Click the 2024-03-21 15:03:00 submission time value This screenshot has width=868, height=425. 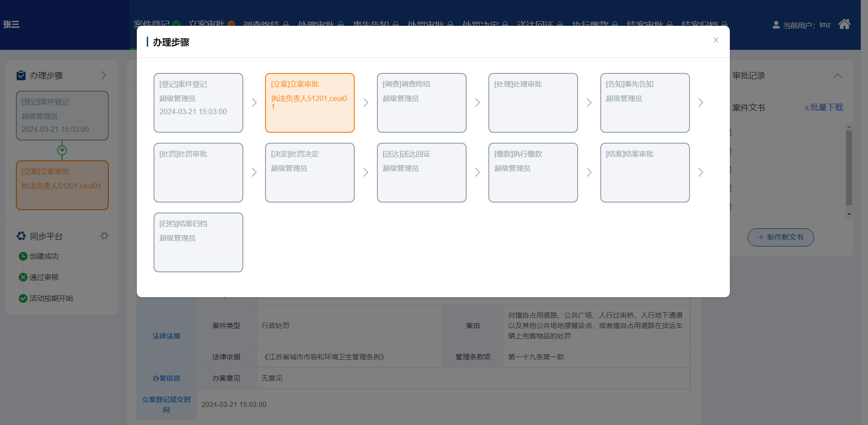[234, 405]
